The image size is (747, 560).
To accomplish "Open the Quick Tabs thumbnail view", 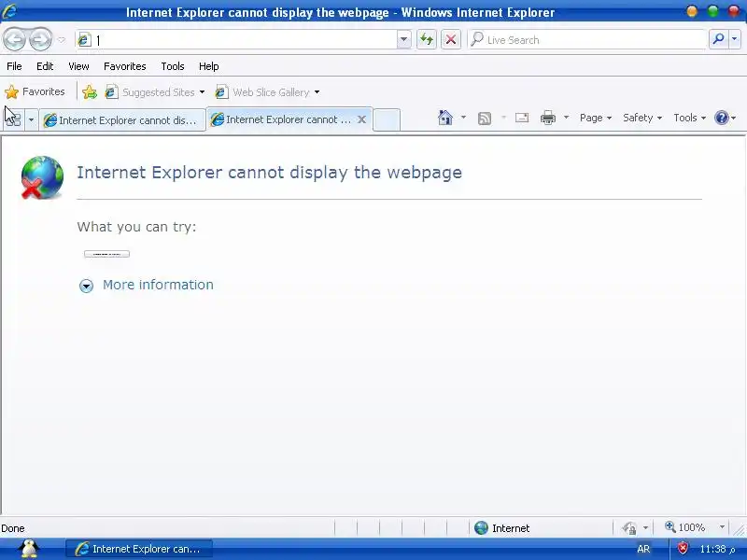I will [13, 119].
